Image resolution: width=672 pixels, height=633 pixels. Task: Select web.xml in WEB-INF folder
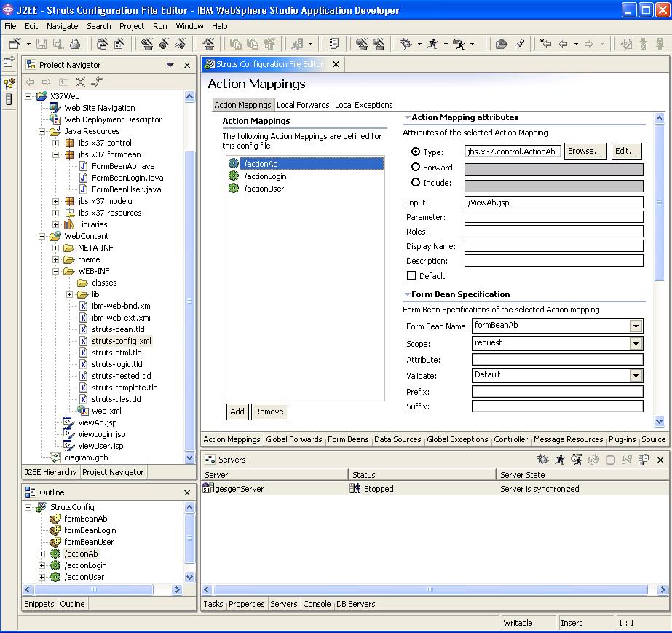coord(106,411)
